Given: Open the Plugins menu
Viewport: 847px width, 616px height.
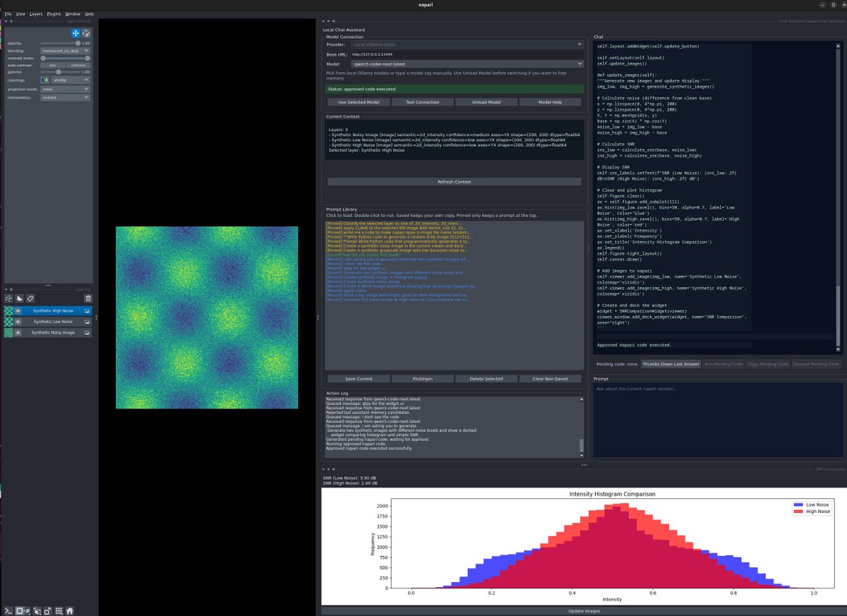Looking at the screenshot, I should click(54, 14).
